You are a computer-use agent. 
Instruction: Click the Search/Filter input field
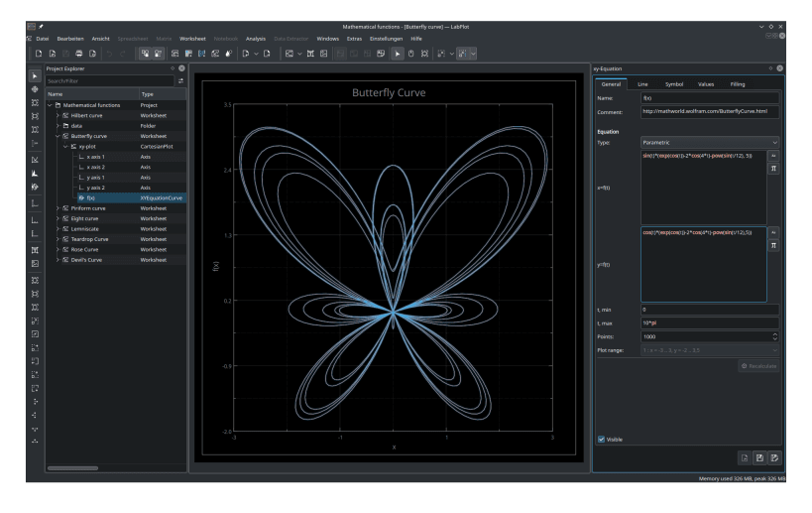click(x=109, y=80)
